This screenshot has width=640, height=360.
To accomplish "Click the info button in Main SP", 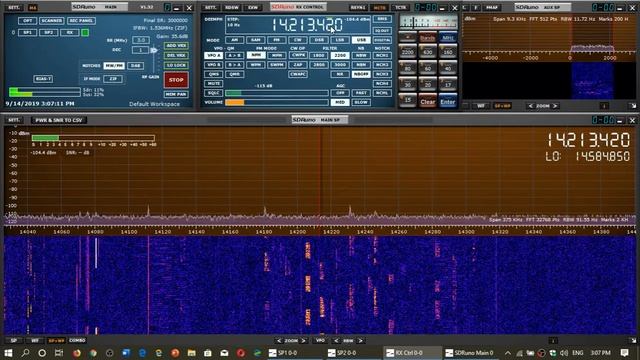I will click(553, 340).
